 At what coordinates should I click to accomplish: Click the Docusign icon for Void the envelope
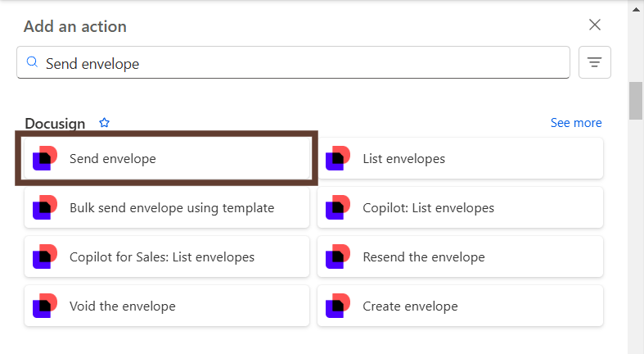pos(45,306)
